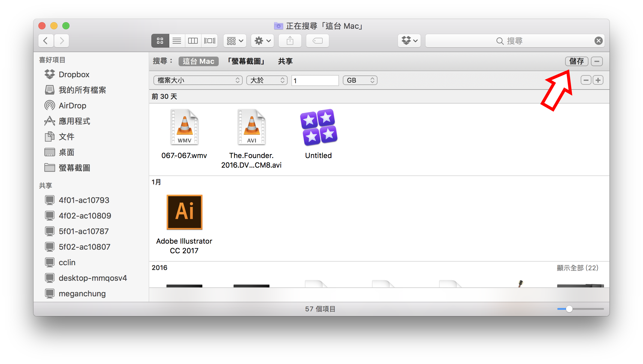The width and height of the screenshot is (643, 364).
Task: Zoom the window with the green button
Action: (x=66, y=26)
